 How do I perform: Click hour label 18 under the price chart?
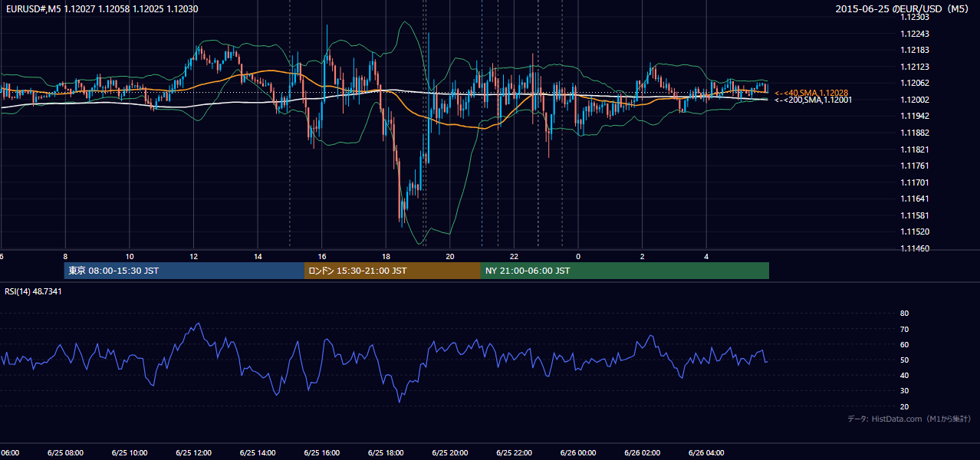pos(386,257)
